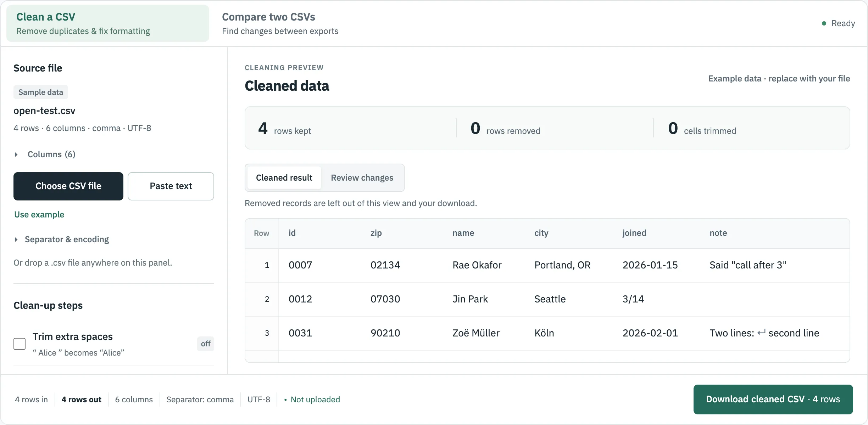Click the '0 cells trimmed' statistic
868x425 pixels.
click(x=702, y=128)
